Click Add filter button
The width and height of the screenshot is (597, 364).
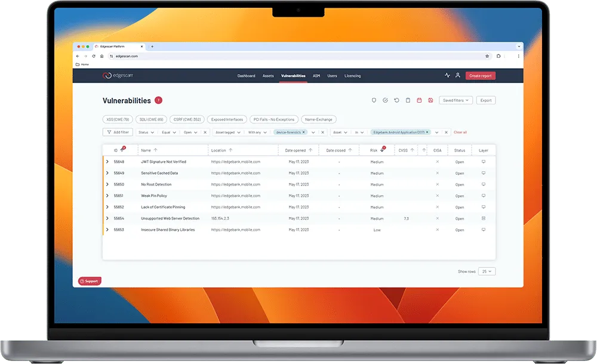pyautogui.click(x=118, y=132)
